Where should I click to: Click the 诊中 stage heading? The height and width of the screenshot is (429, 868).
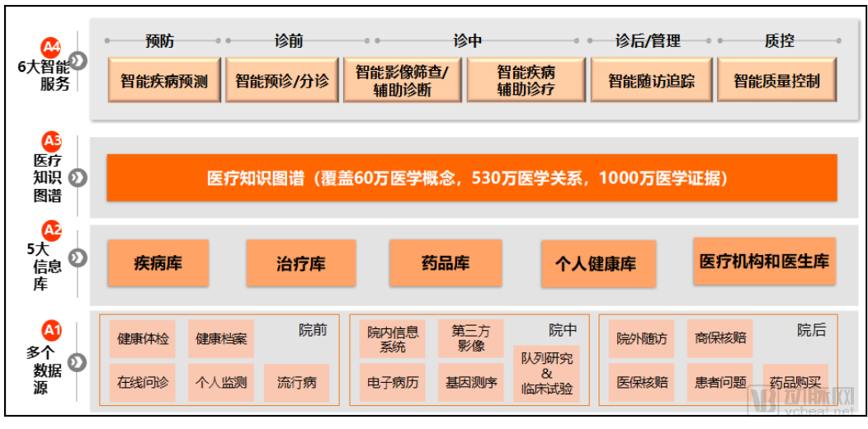(x=468, y=40)
